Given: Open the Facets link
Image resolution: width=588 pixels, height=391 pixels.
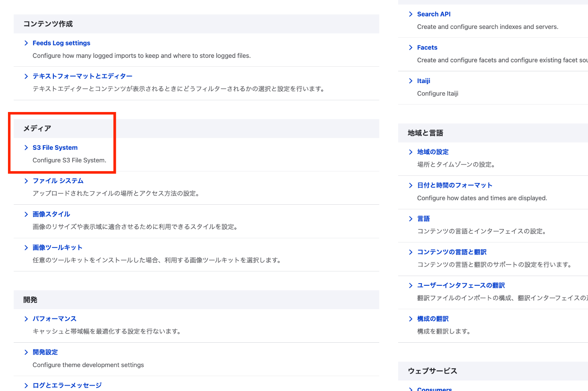Looking at the screenshot, I should (x=427, y=47).
